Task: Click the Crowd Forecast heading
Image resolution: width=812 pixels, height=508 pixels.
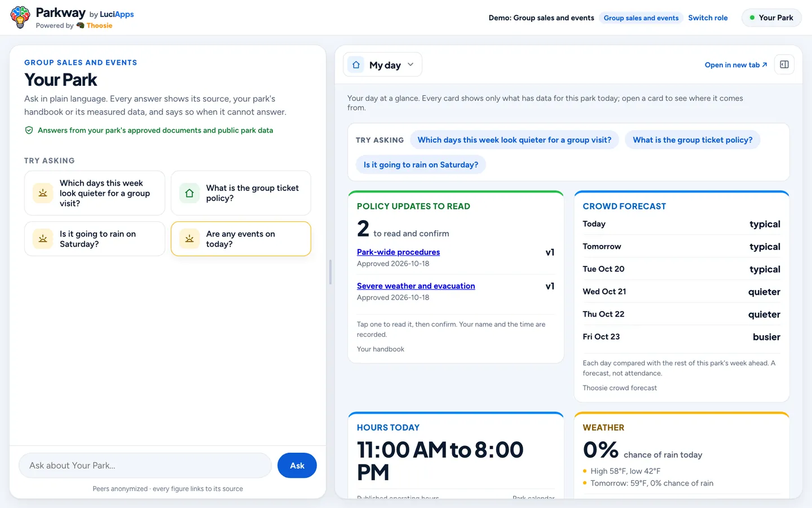Action: [x=624, y=207]
